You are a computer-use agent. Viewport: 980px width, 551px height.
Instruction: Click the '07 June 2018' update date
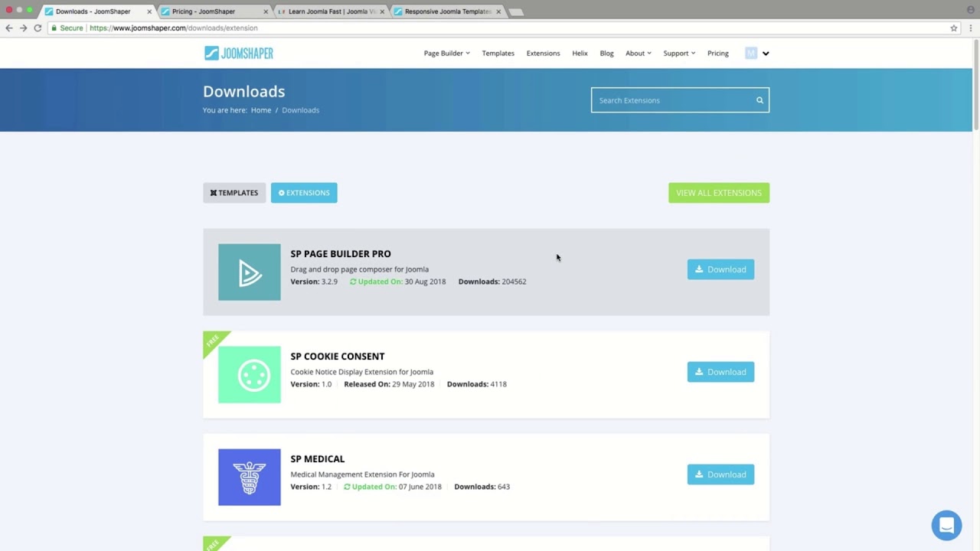click(x=420, y=487)
